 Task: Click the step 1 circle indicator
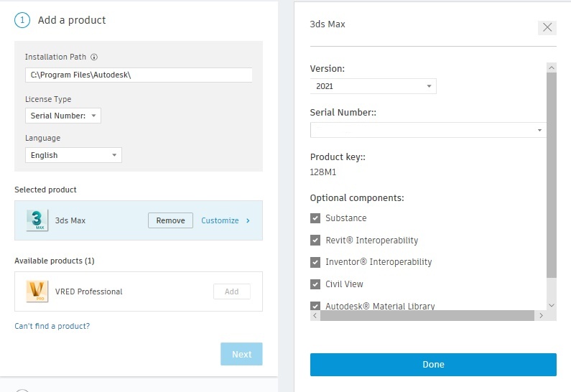22,20
